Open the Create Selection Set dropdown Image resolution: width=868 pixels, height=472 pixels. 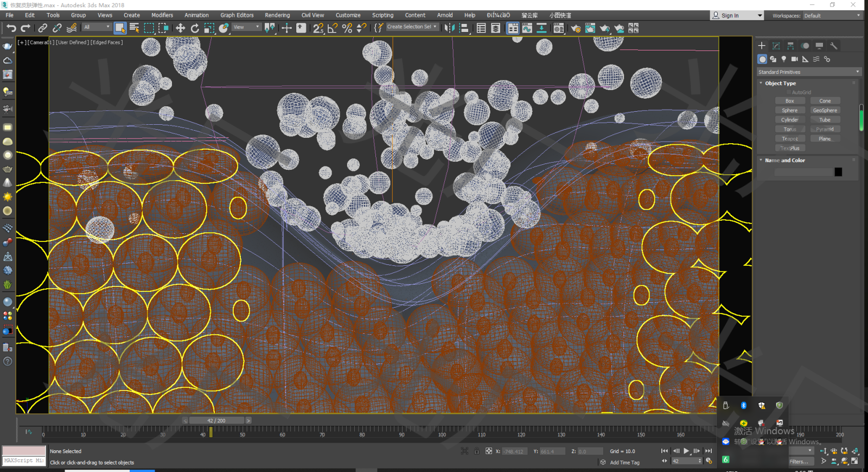pos(412,27)
